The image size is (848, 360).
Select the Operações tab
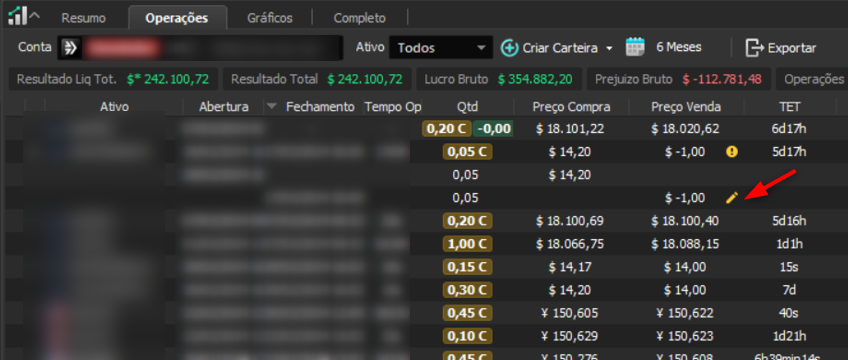(x=177, y=18)
